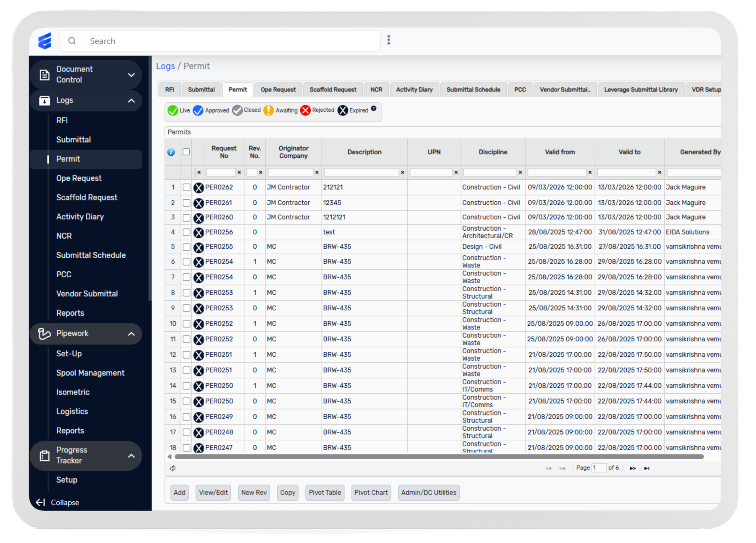Tick the checkbox for PER0249
Image resolution: width=756 pixels, height=543 pixels.
186,417
